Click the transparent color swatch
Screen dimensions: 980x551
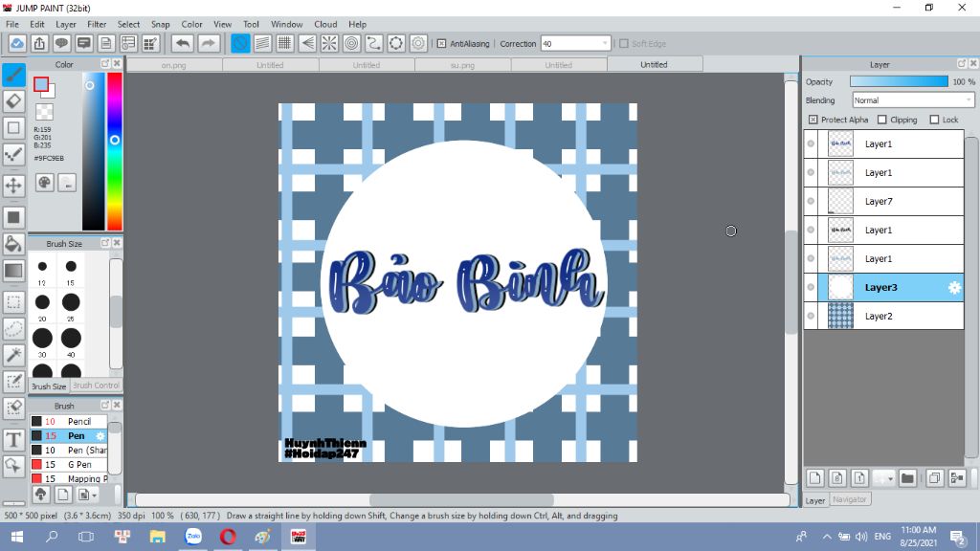[44, 113]
